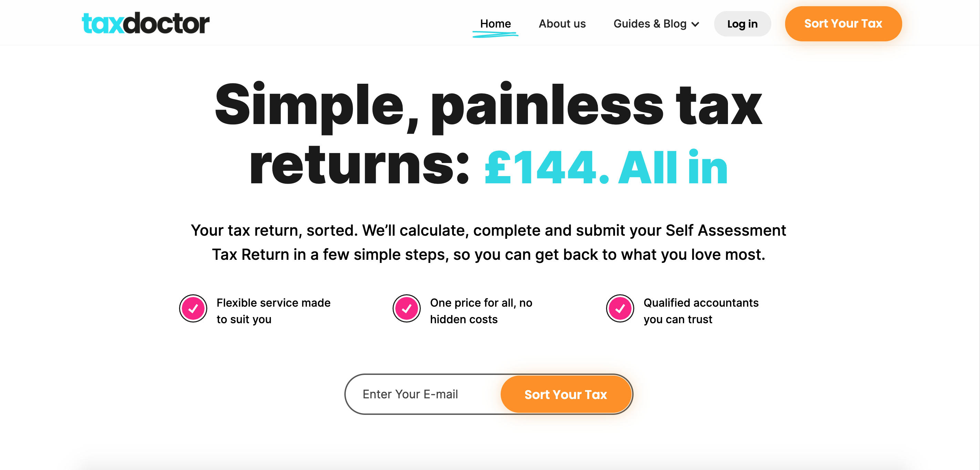The width and height of the screenshot is (980, 470).
Task: Open the About us page
Action: point(562,23)
